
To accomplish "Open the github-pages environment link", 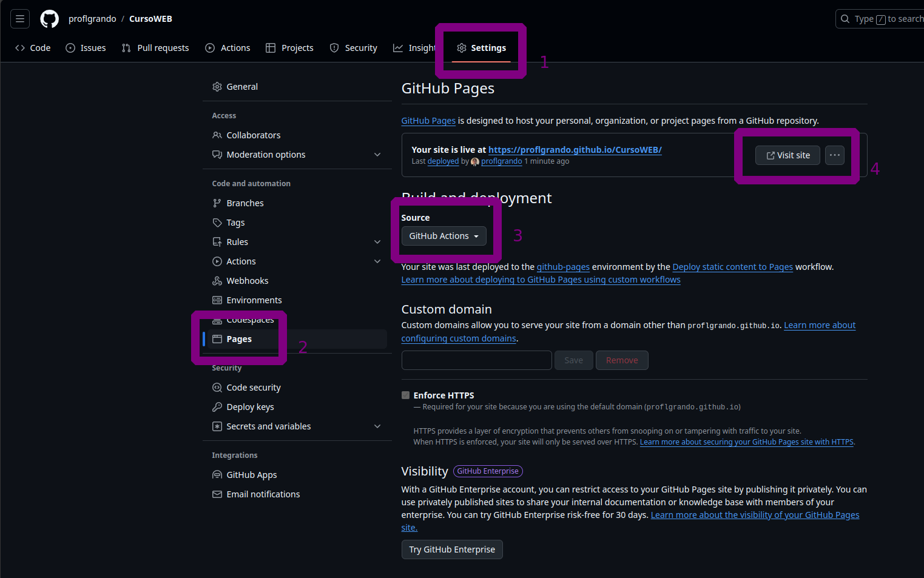I will pyautogui.click(x=563, y=267).
